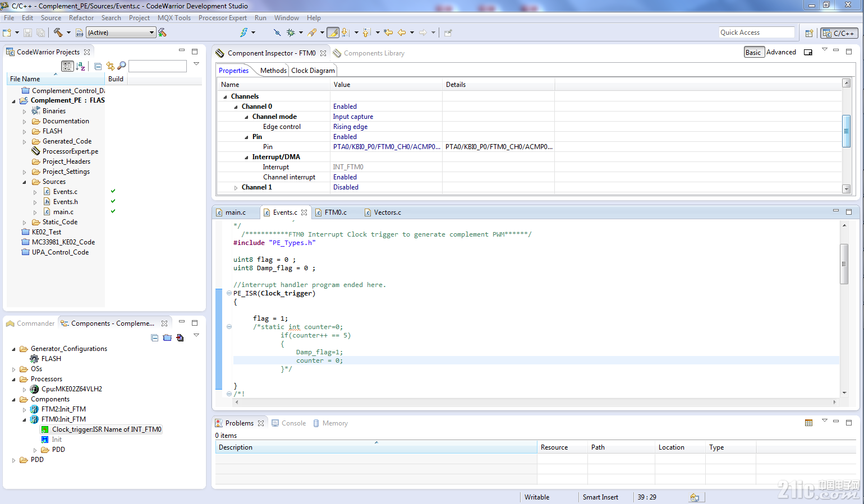Click the New file wizard icon
Image resolution: width=864 pixels, height=504 pixels.
[7, 33]
